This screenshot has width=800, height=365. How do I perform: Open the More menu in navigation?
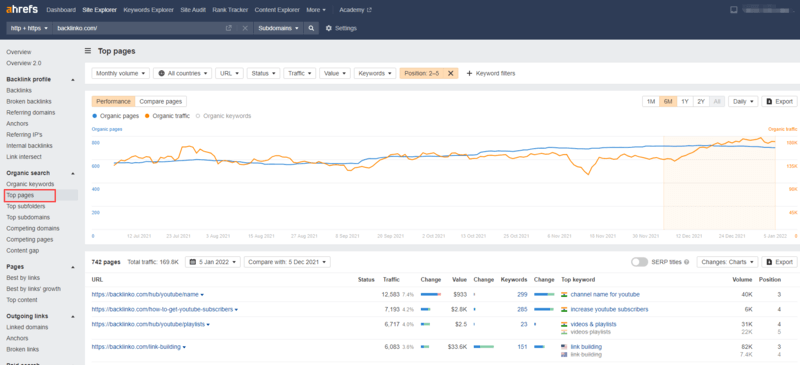click(x=316, y=10)
